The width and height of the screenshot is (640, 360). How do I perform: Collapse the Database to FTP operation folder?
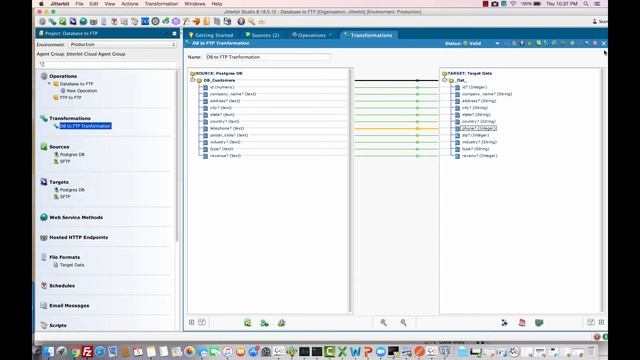click(x=49, y=84)
